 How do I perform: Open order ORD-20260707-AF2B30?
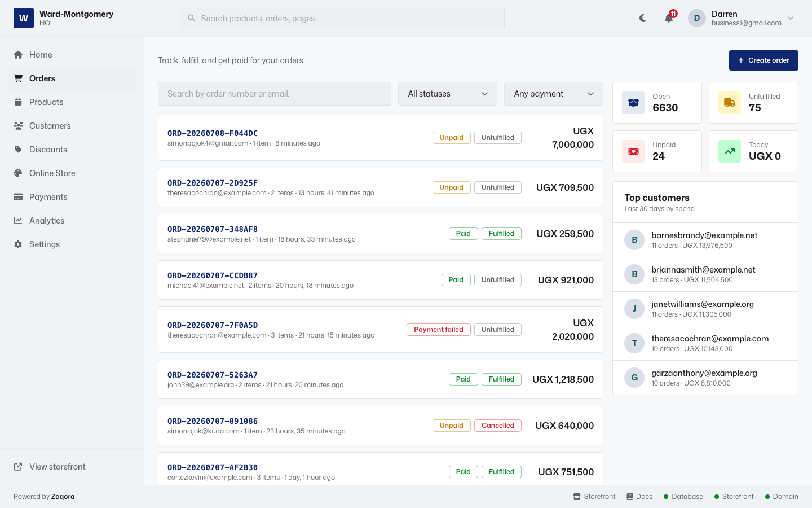pyautogui.click(x=213, y=467)
